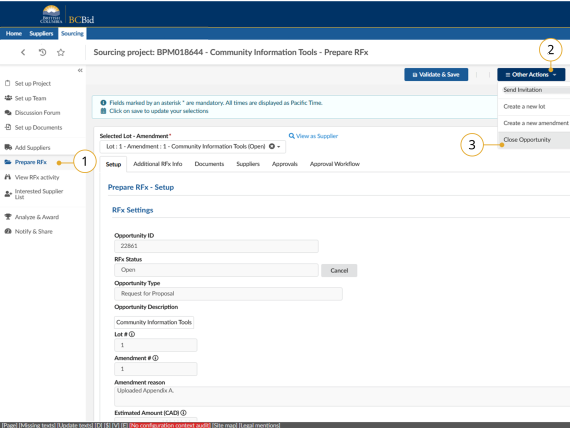Open View RFx activity in the sidebar

point(37,177)
